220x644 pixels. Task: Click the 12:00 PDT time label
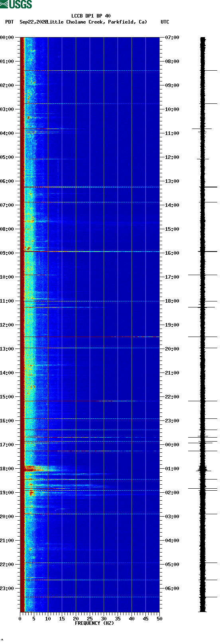(7, 325)
